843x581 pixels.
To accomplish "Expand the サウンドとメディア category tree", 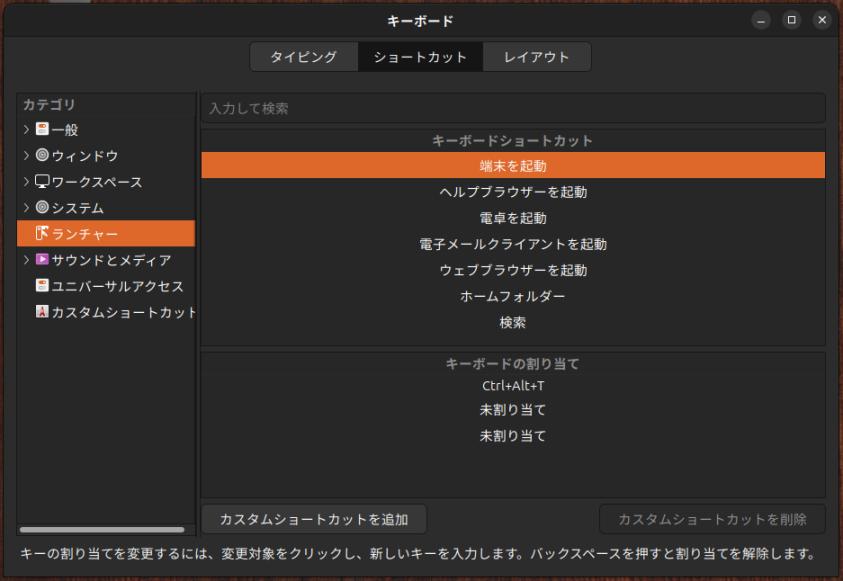I will (26, 260).
